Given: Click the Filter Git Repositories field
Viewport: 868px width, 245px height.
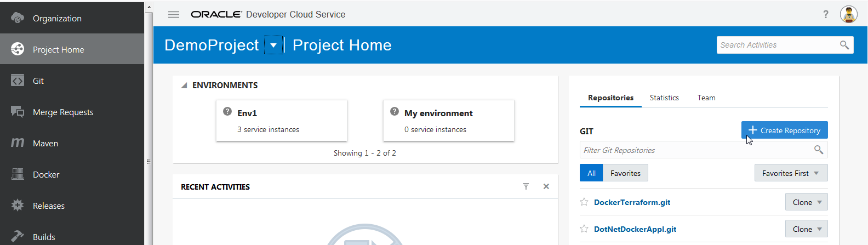Looking at the screenshot, I should (696, 150).
